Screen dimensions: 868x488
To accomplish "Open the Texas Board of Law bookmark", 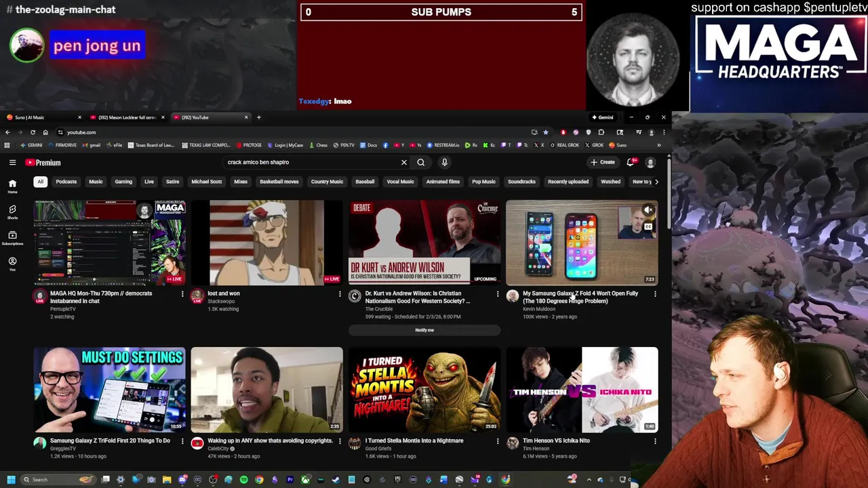I will pos(151,145).
